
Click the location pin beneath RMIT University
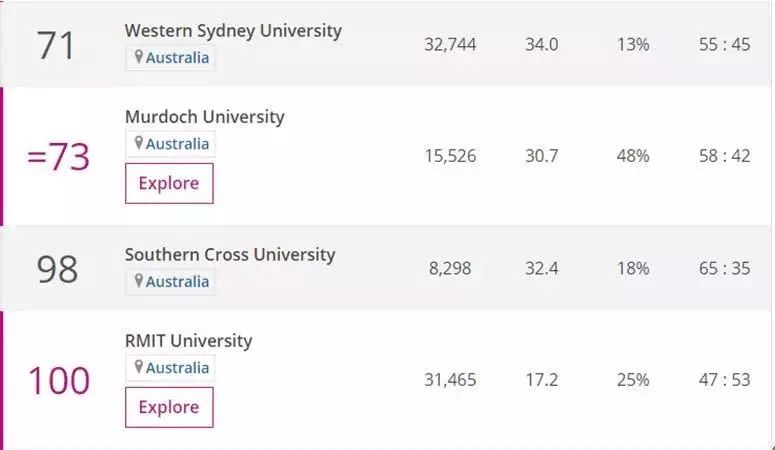click(x=139, y=368)
